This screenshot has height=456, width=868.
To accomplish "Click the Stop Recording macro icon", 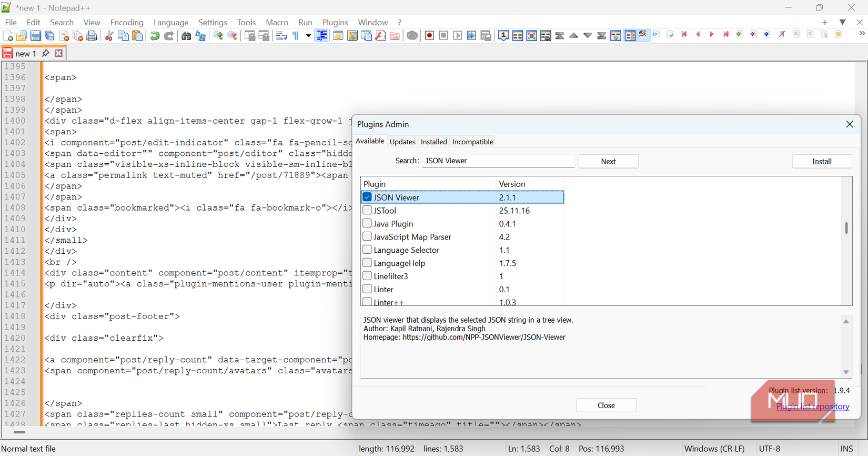I will (x=443, y=36).
